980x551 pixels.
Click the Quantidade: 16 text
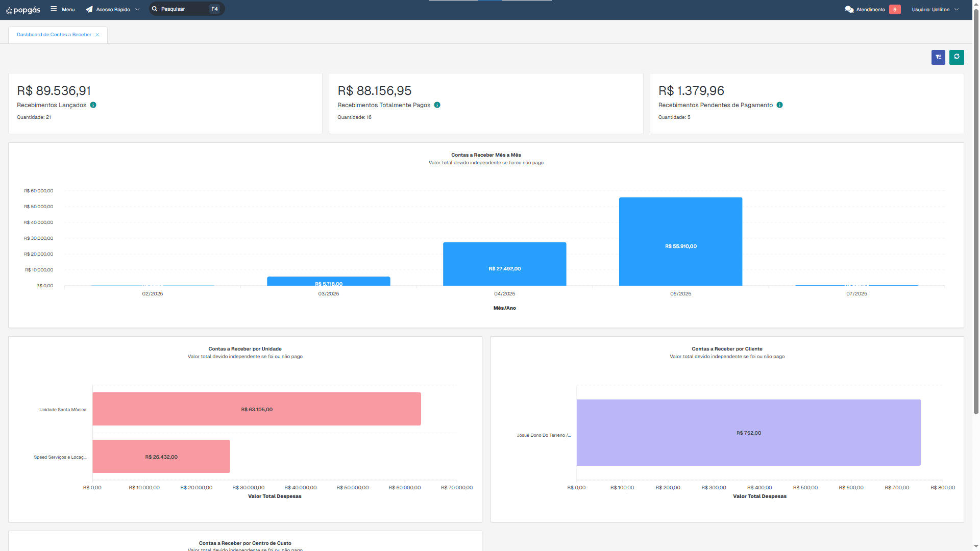354,117
